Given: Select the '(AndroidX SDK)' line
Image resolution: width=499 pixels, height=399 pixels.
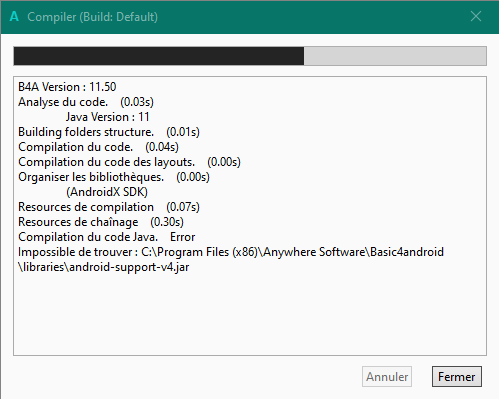Looking at the screenshot, I should pos(107,192).
